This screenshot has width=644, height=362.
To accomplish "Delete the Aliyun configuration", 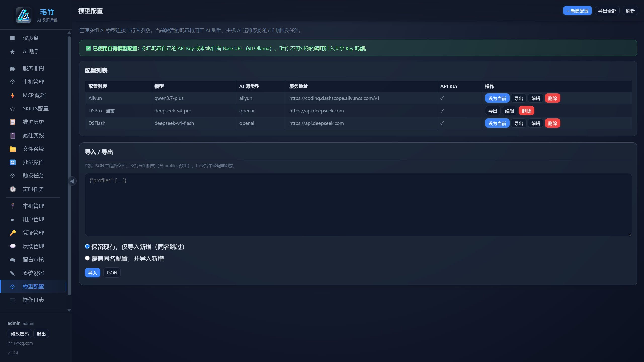I will 552,98.
